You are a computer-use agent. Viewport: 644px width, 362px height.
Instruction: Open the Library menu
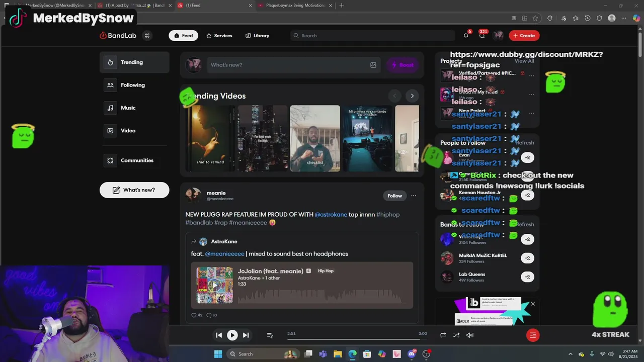tap(258, 36)
